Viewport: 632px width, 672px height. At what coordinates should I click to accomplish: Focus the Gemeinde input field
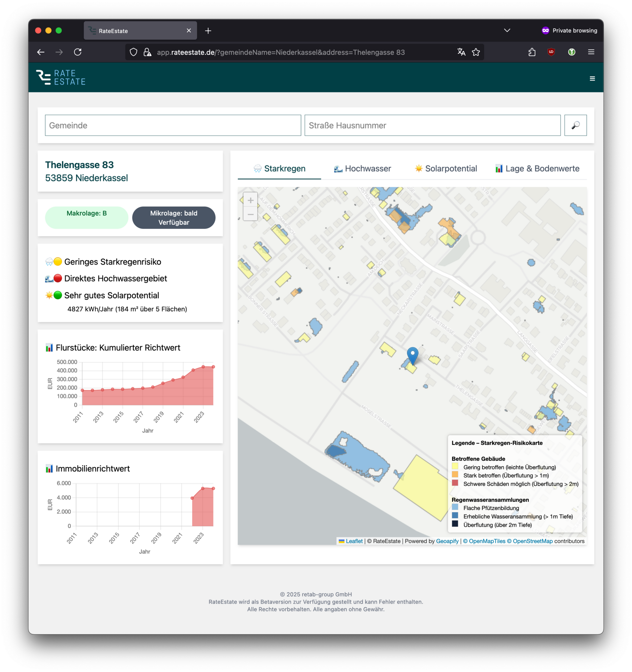[173, 125]
